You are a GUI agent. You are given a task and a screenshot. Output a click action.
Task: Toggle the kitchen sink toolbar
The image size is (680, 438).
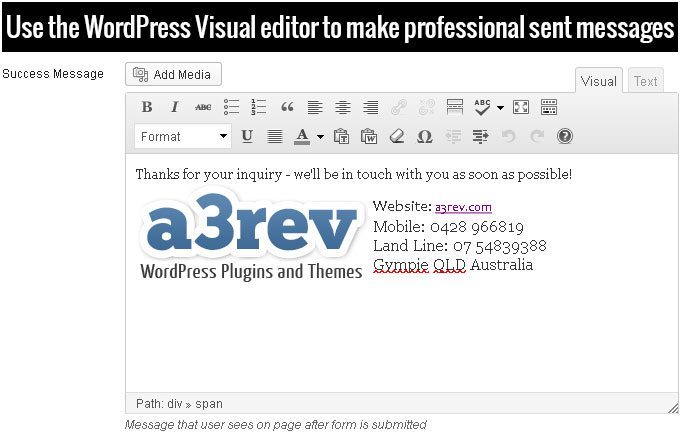(x=549, y=107)
